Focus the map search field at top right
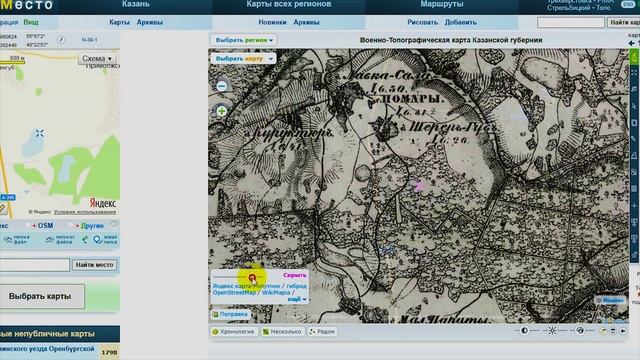 pyautogui.click(x=571, y=22)
